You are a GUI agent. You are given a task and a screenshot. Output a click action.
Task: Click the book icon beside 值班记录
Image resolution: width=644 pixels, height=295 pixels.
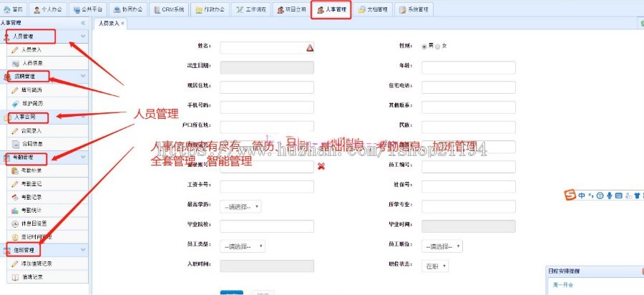[15, 277]
